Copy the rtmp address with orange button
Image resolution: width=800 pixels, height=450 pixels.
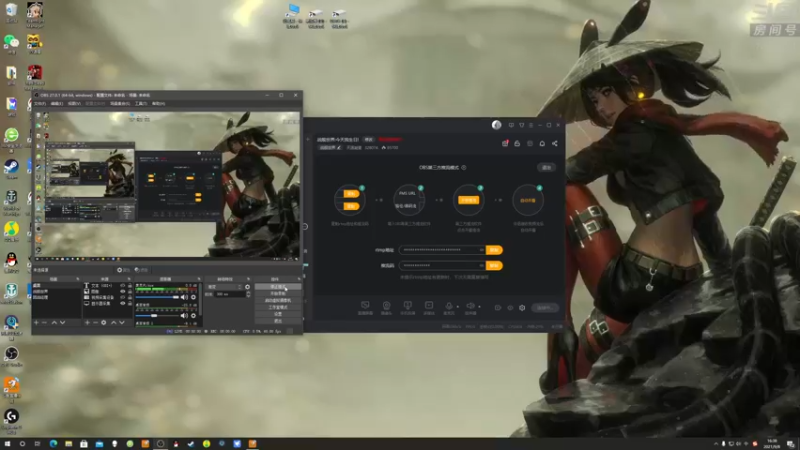click(494, 250)
